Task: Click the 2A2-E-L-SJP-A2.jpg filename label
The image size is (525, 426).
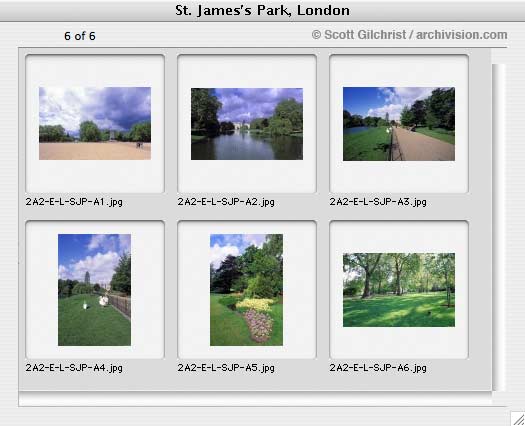Action: coord(226,202)
